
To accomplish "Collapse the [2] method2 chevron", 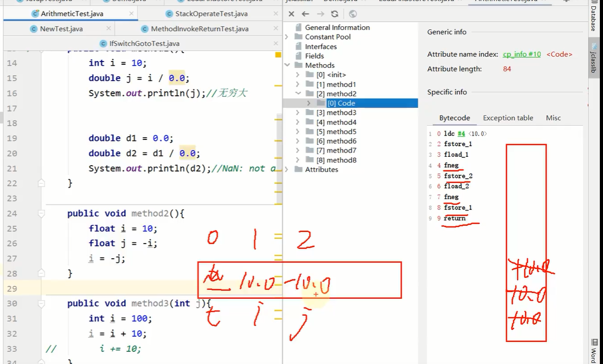I will (298, 94).
